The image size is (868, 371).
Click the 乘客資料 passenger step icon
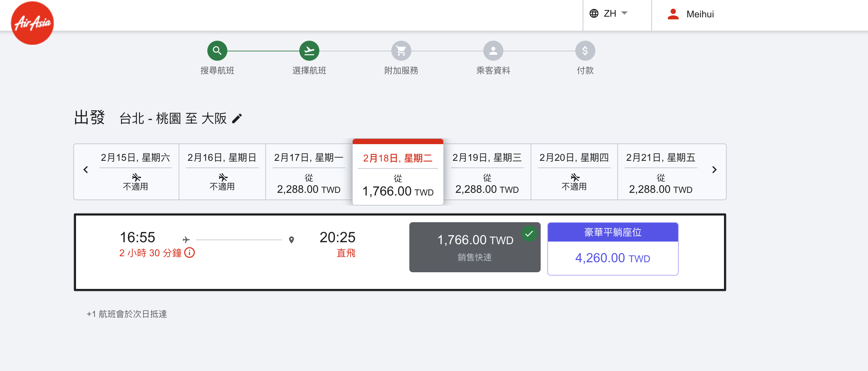click(x=493, y=51)
